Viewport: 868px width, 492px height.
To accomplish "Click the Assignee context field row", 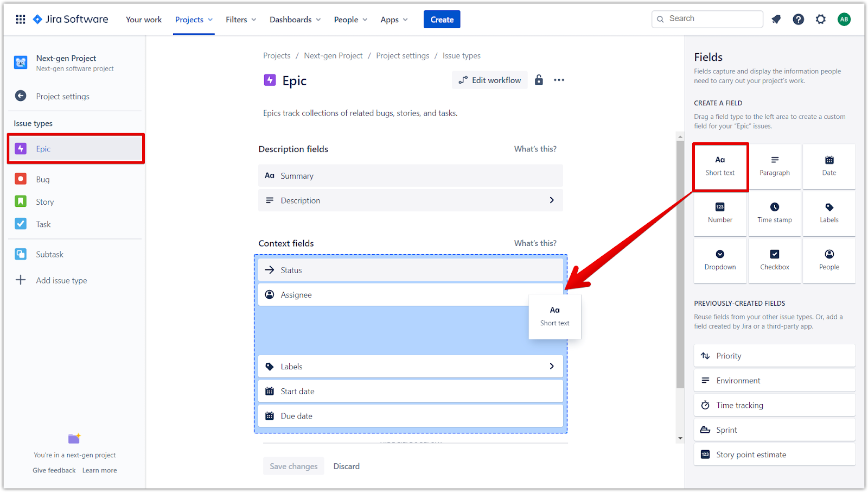I will pyautogui.click(x=411, y=295).
